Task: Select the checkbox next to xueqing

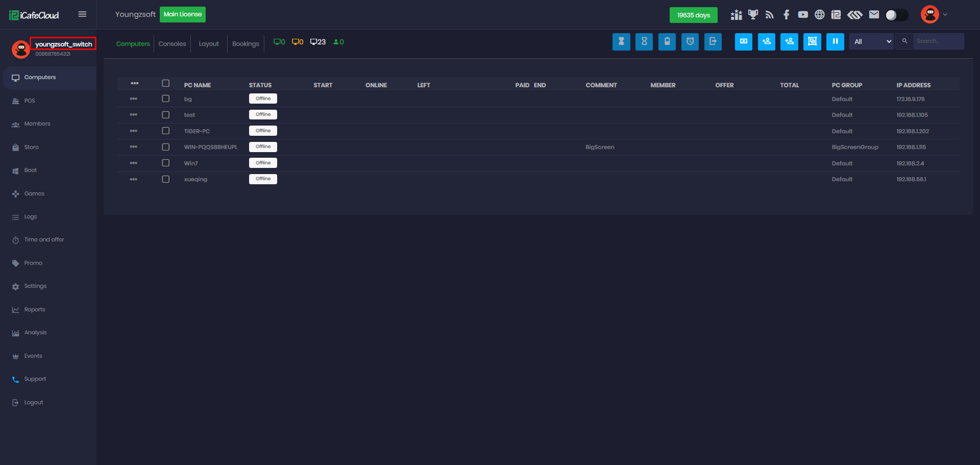Action: click(x=165, y=179)
